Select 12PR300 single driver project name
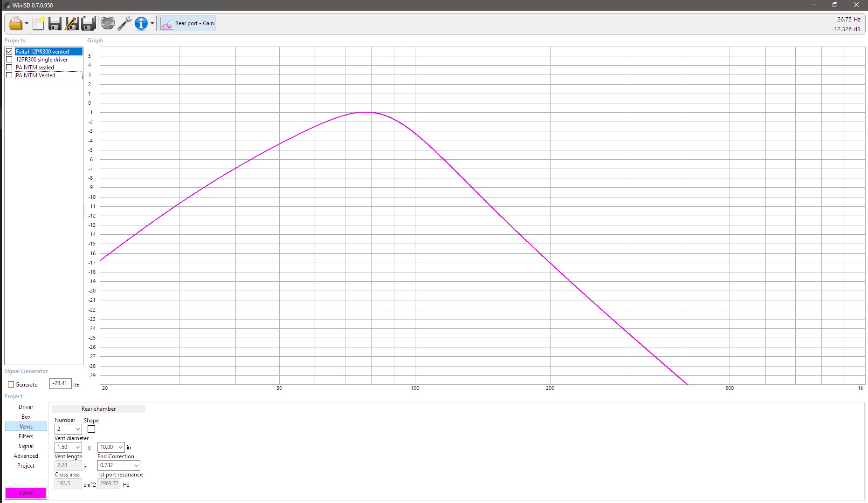 tap(42, 60)
